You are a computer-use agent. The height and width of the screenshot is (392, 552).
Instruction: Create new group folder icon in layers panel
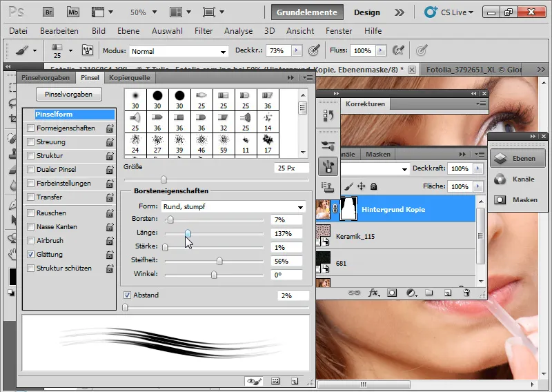click(428, 293)
